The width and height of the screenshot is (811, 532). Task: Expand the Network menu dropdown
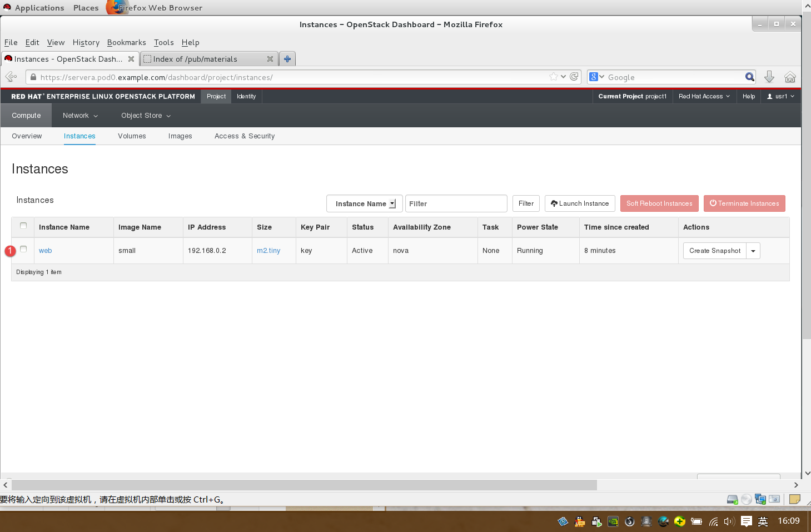(80, 116)
